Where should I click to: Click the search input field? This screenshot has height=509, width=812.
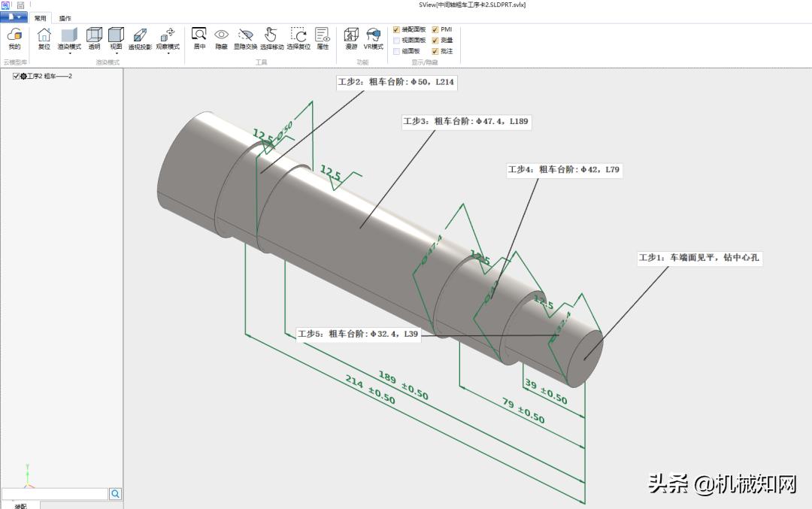pyautogui.click(x=55, y=494)
